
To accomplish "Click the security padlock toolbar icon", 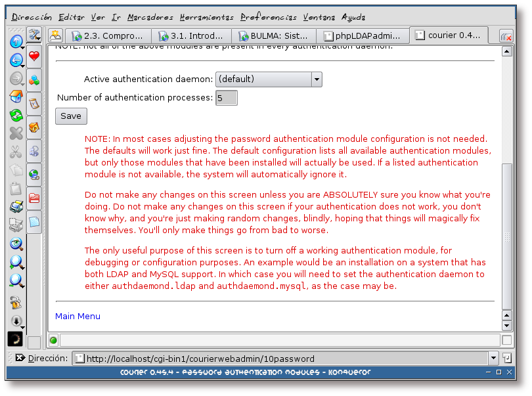I will click(x=16, y=303).
